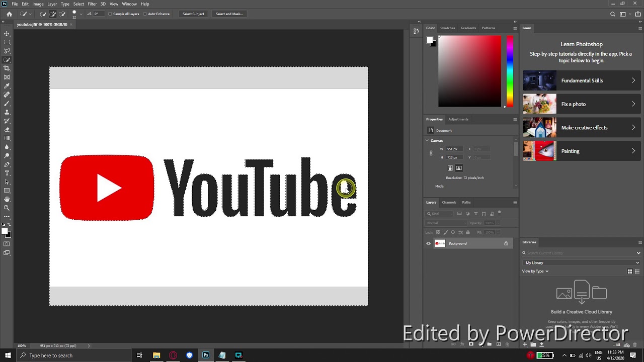This screenshot has height=362, width=644.
Task: Open the Image menu
Action: [x=38, y=4]
